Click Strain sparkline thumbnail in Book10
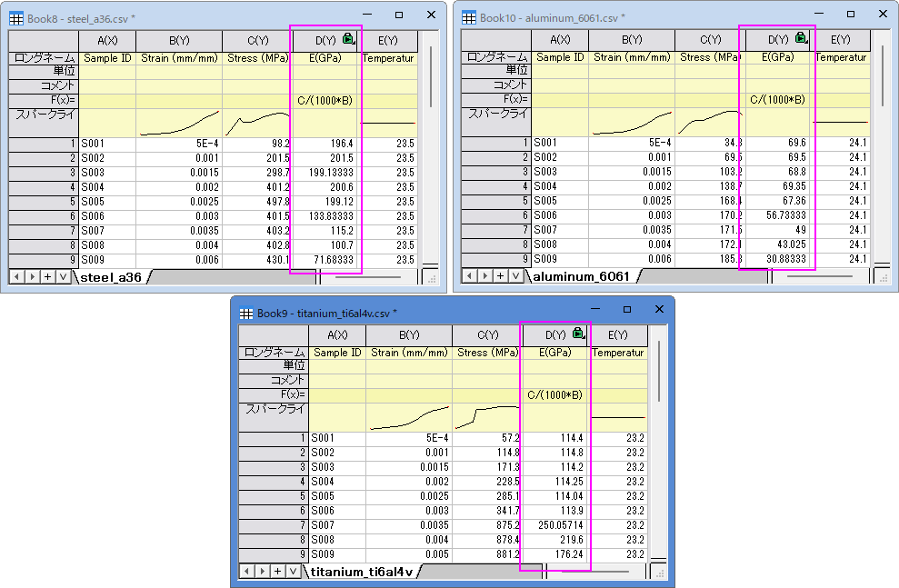899x588 pixels. tap(632, 122)
